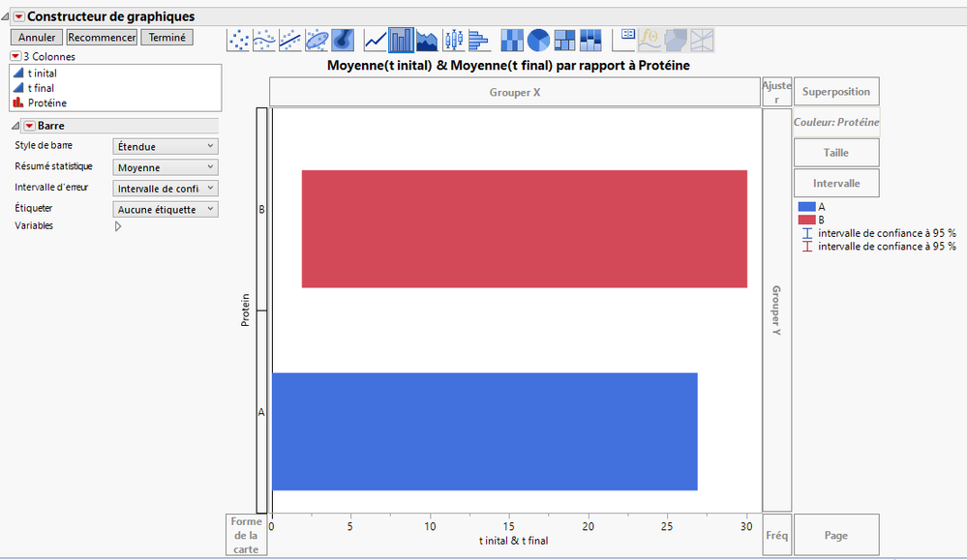
Task: Open Constructeur de graphiques red triangle menu
Action: coord(18,16)
